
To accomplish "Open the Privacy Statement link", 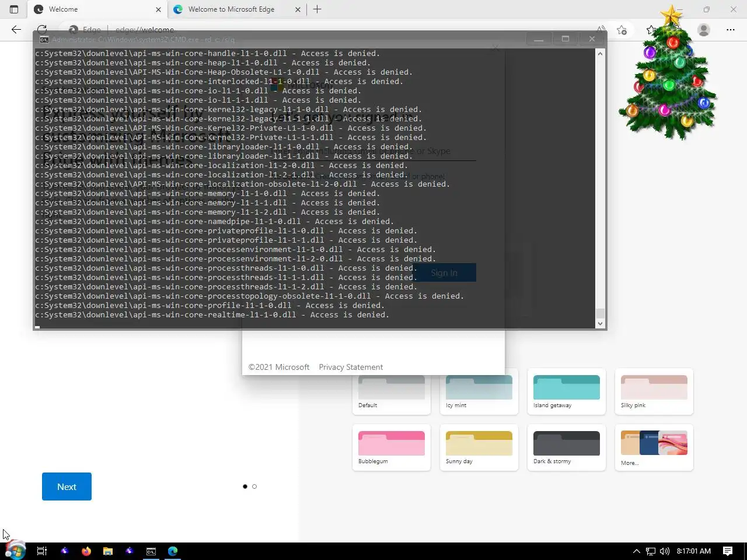I will pos(351,367).
